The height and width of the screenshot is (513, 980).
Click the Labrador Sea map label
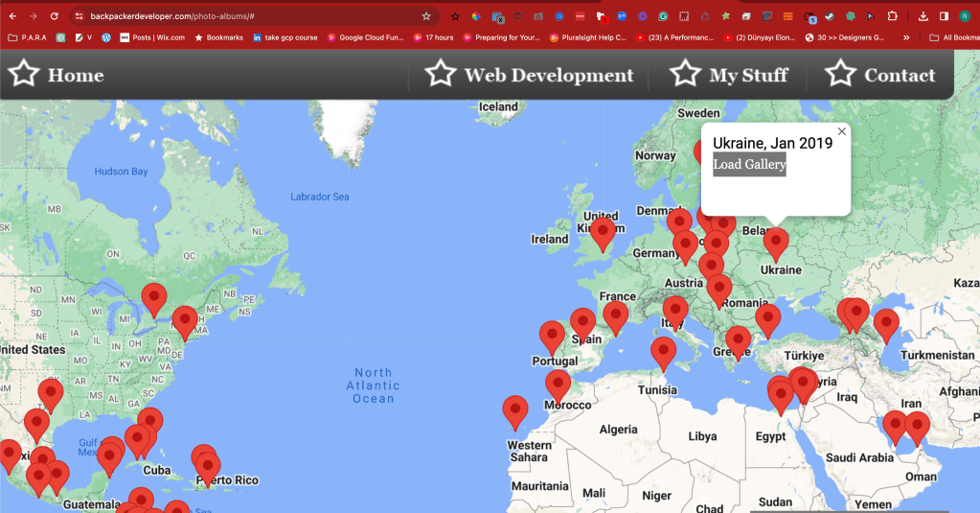[x=319, y=197]
